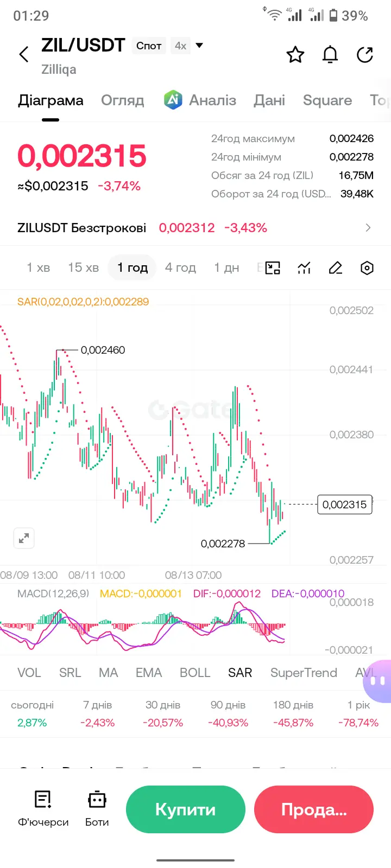Tap the SAR indicator value label
Viewport: 391px width, 868px height.
pos(83,302)
